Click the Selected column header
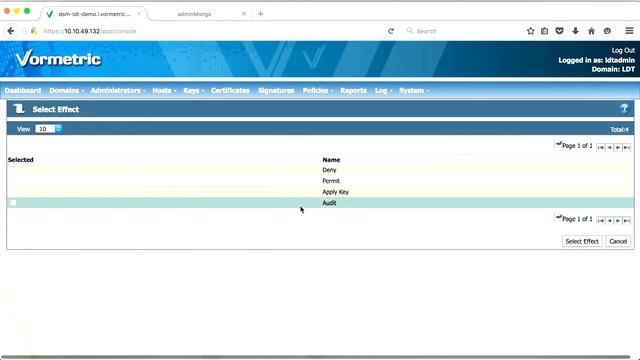Screen dimensions: 640x360 [x=20, y=160]
